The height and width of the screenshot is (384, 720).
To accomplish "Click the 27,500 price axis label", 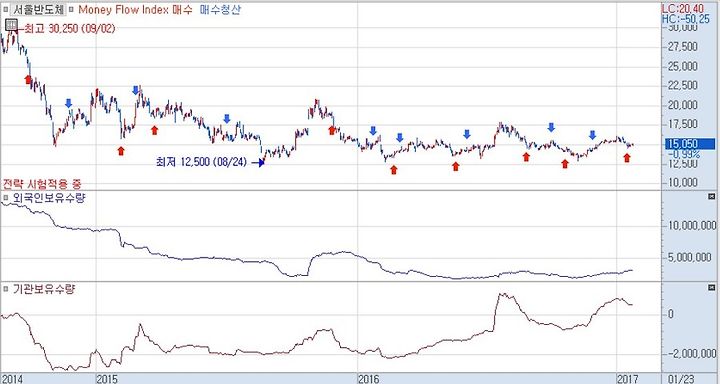I will coord(683,47).
